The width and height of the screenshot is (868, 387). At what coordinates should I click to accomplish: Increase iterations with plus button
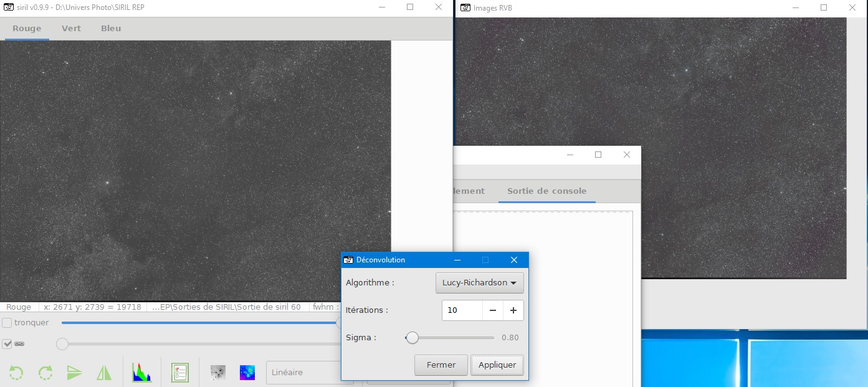513,310
